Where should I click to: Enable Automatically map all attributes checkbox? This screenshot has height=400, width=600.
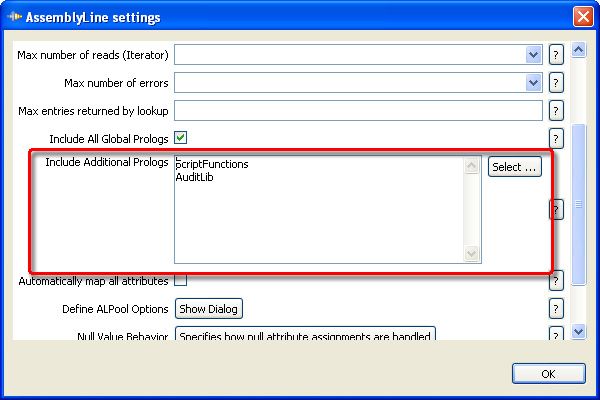(x=181, y=280)
